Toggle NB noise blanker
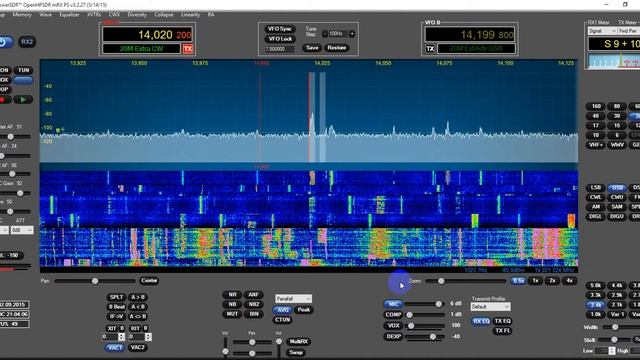The width and height of the screenshot is (640, 360). (x=232, y=304)
